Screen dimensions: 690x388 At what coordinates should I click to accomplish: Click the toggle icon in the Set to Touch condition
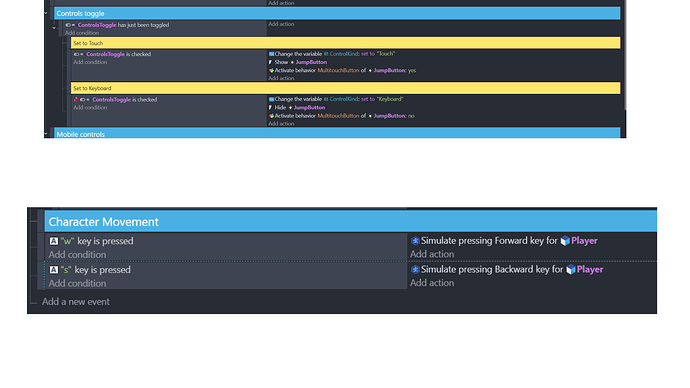[78, 55]
